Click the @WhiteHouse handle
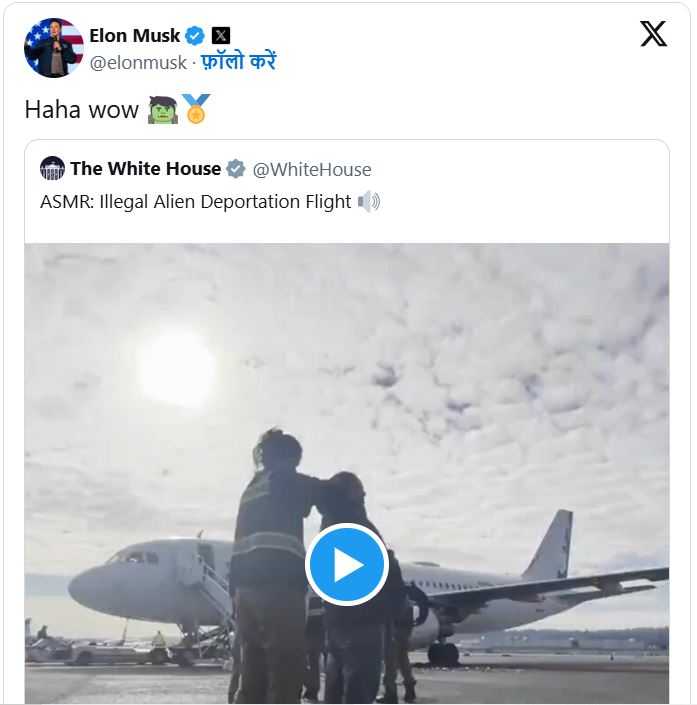The height and width of the screenshot is (705, 697). 312,169
